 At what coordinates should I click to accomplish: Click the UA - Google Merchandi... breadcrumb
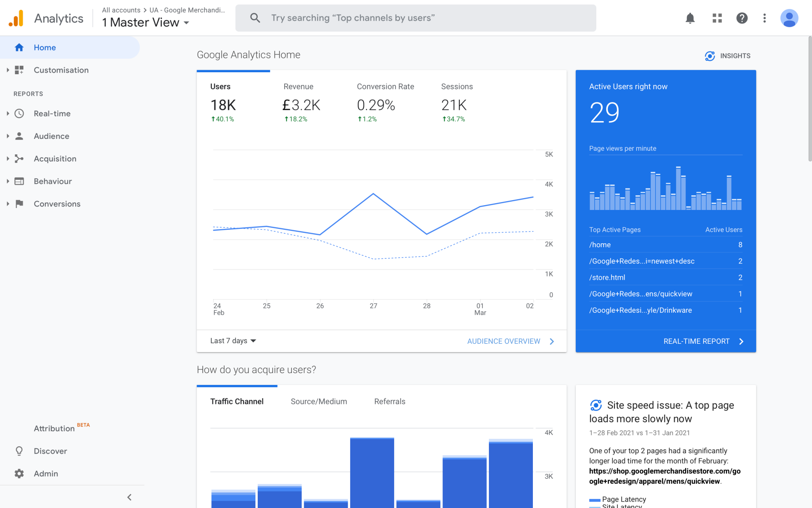click(187, 10)
